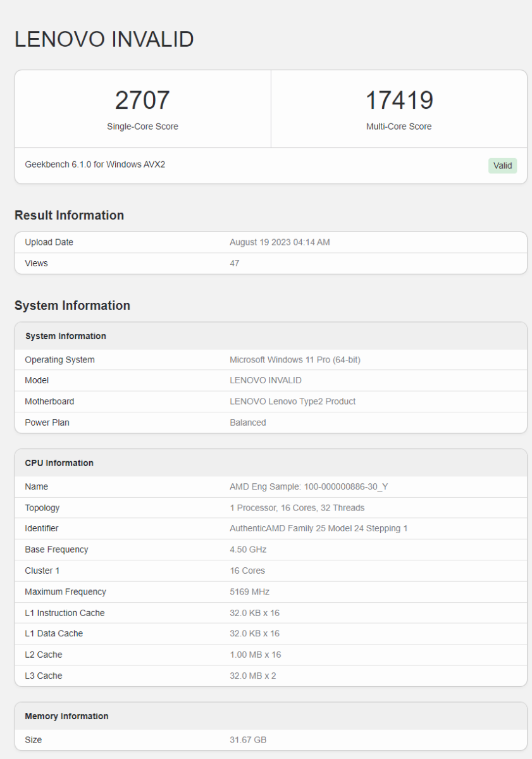The height and width of the screenshot is (759, 532).
Task: Click the Upload Date label
Action: point(49,242)
